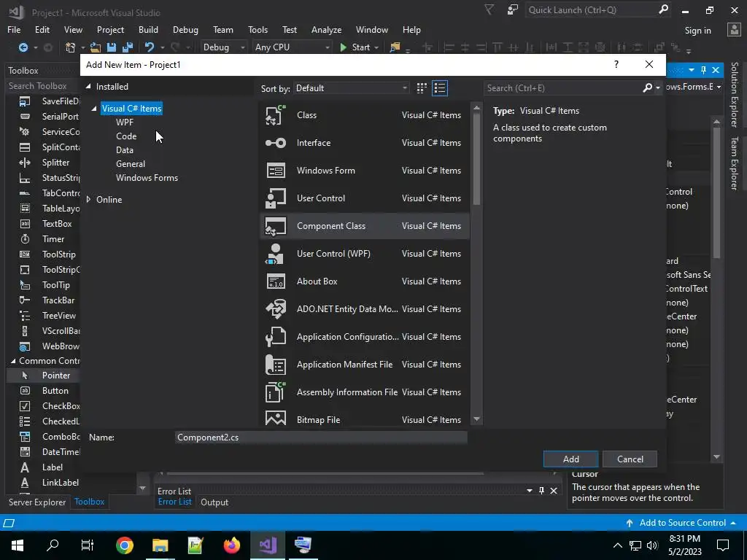Open the Solution Explorer side tab

tap(735, 94)
